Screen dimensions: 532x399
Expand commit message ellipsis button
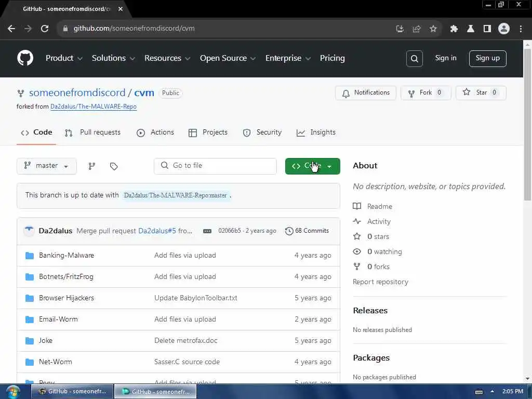coord(207,231)
